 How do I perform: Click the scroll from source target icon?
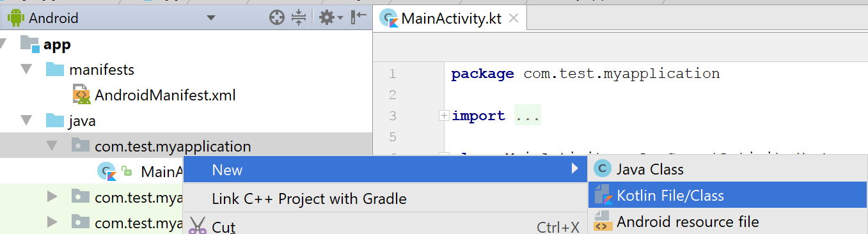click(x=276, y=18)
